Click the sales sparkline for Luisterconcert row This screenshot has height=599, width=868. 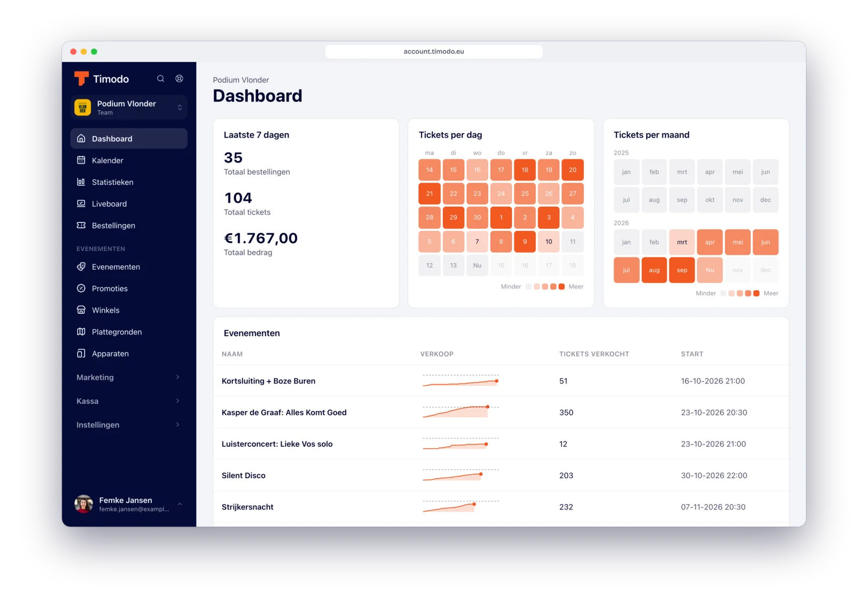pyautogui.click(x=461, y=444)
